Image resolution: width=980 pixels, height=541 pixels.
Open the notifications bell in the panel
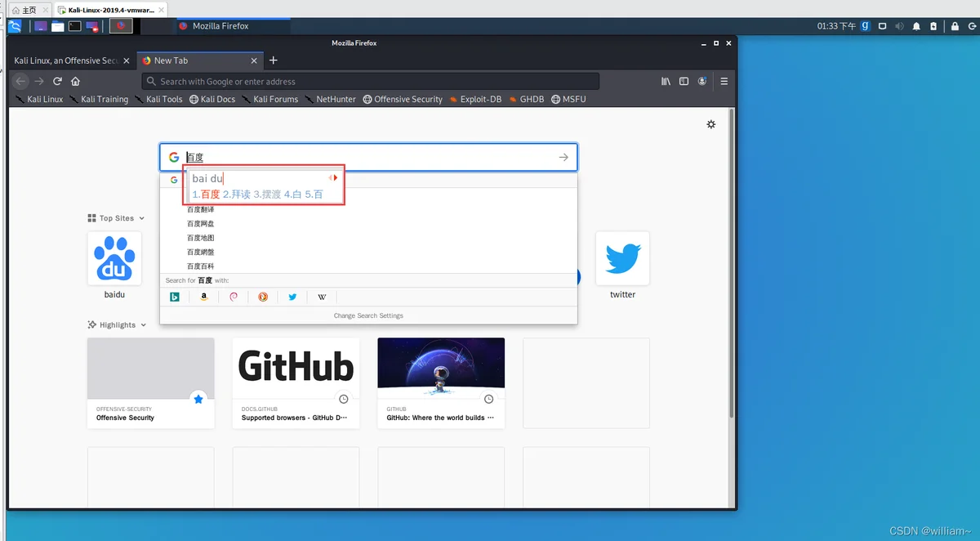coord(916,26)
